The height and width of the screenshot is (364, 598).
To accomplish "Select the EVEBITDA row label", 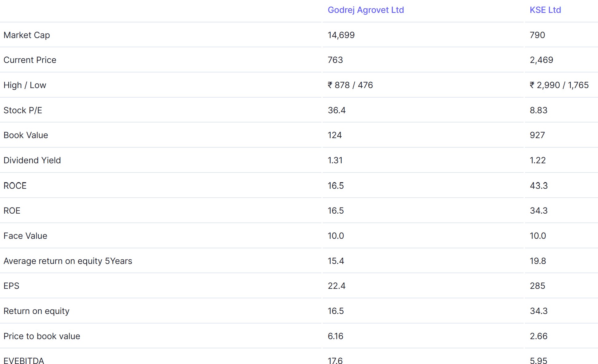I will coord(24,361).
